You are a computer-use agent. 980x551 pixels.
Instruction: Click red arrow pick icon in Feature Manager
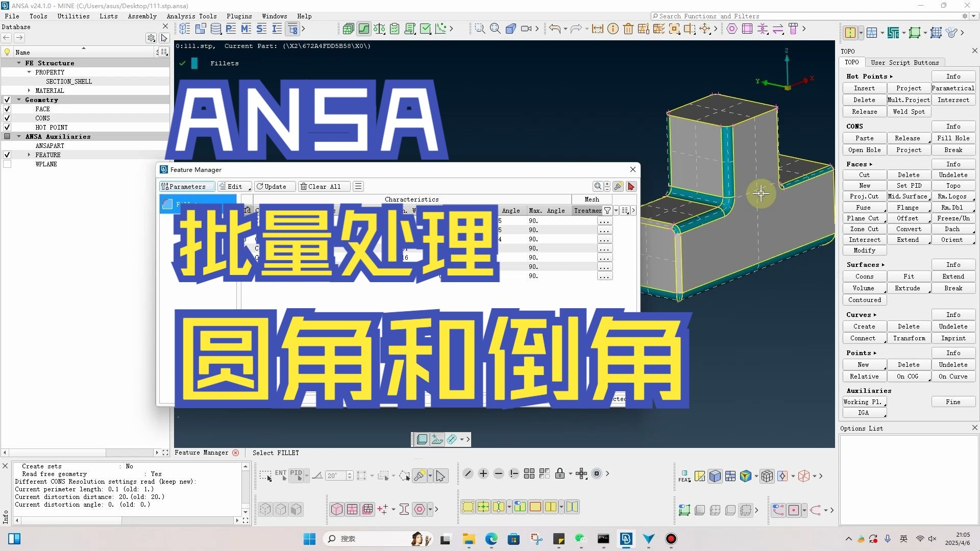pyautogui.click(x=631, y=187)
